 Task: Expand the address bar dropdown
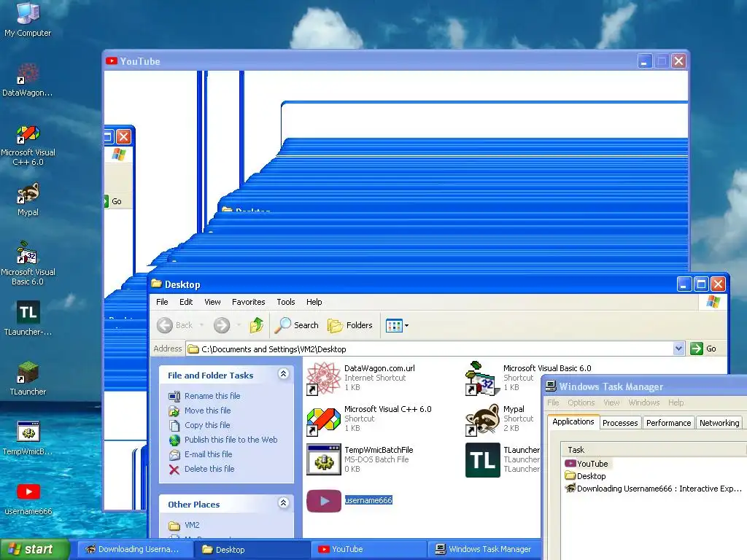click(x=678, y=349)
